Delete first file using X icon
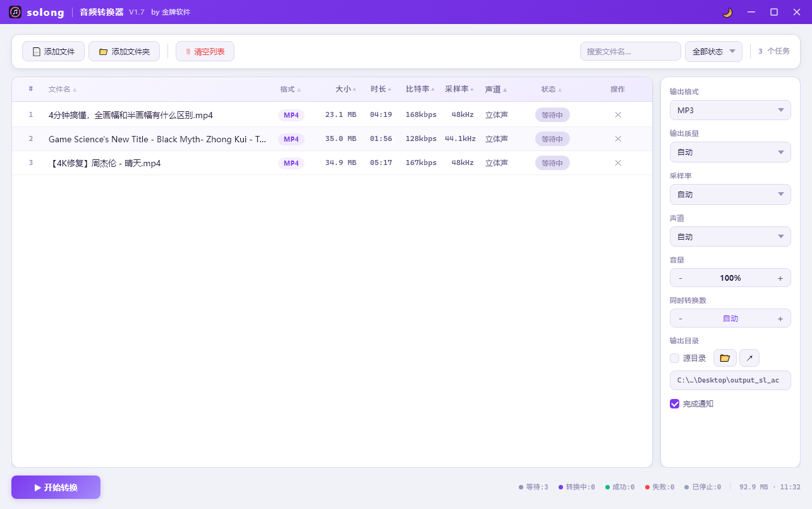Screen dimensions: 812x509 [x=618, y=115]
